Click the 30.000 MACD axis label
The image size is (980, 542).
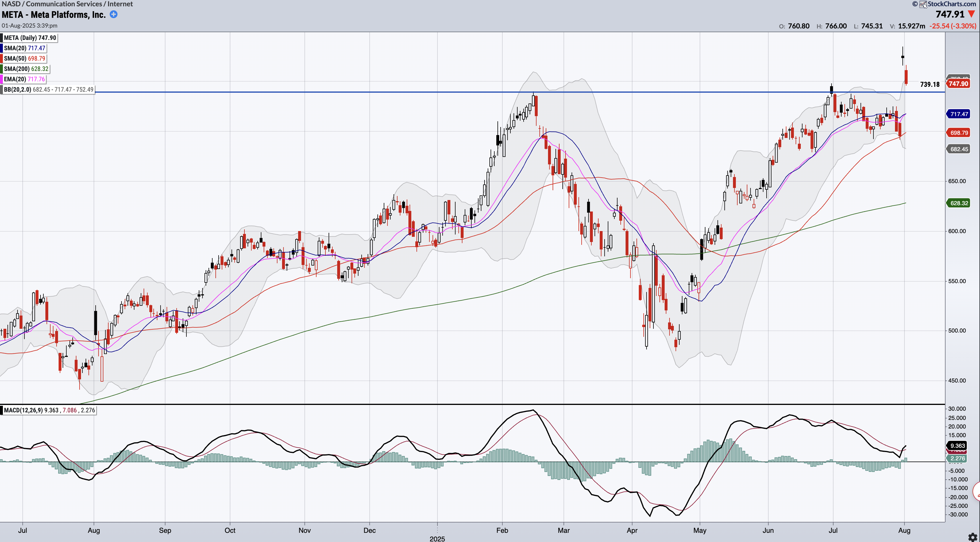pyautogui.click(x=957, y=409)
